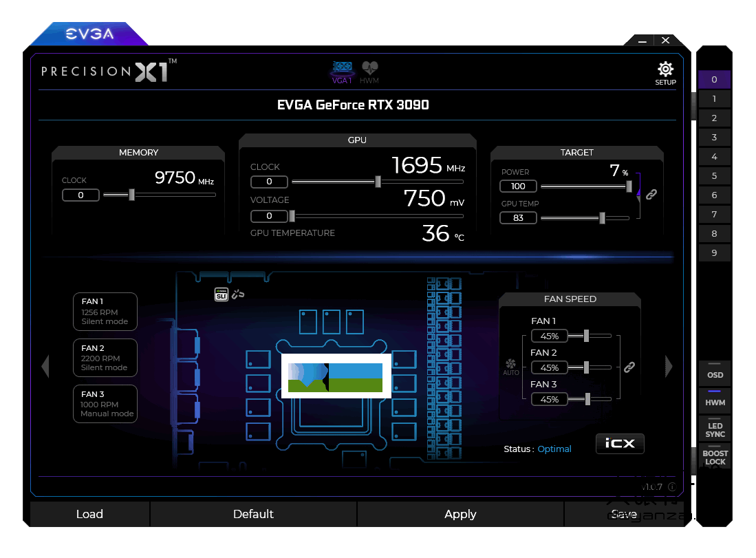Click the memory clock slider handle

pyautogui.click(x=131, y=195)
